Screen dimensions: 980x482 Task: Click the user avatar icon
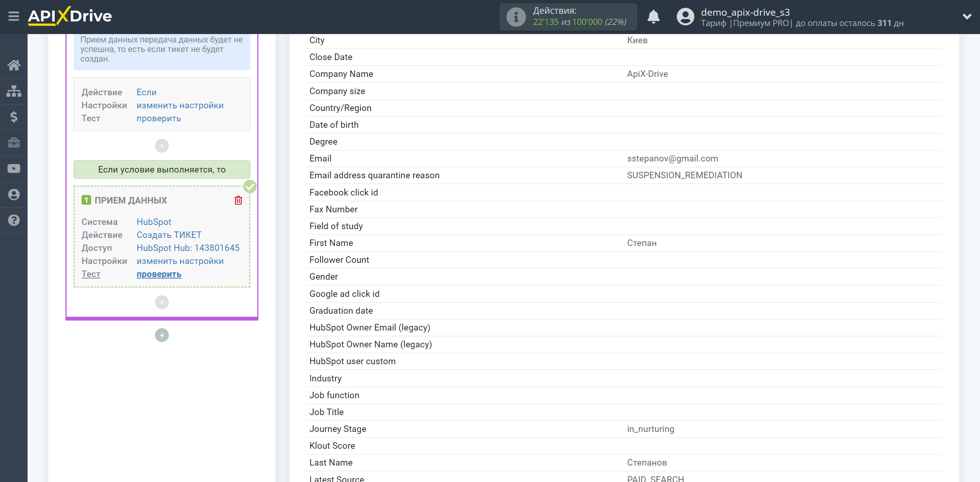coord(685,17)
